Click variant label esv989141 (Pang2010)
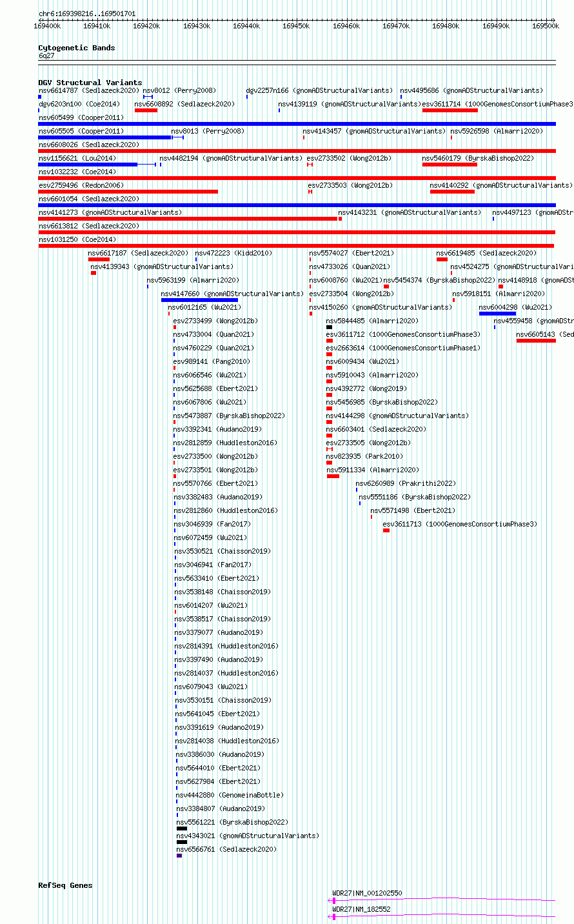574x924 pixels. [212, 362]
